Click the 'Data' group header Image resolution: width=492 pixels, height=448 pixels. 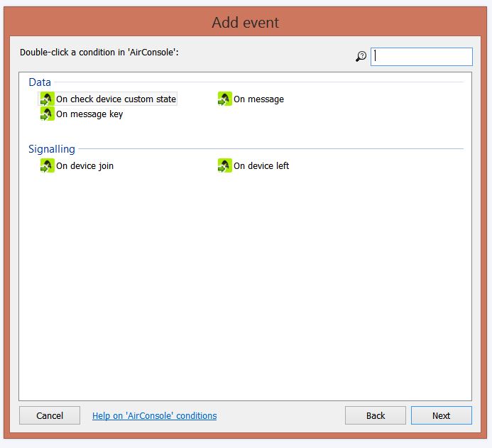[x=40, y=82]
